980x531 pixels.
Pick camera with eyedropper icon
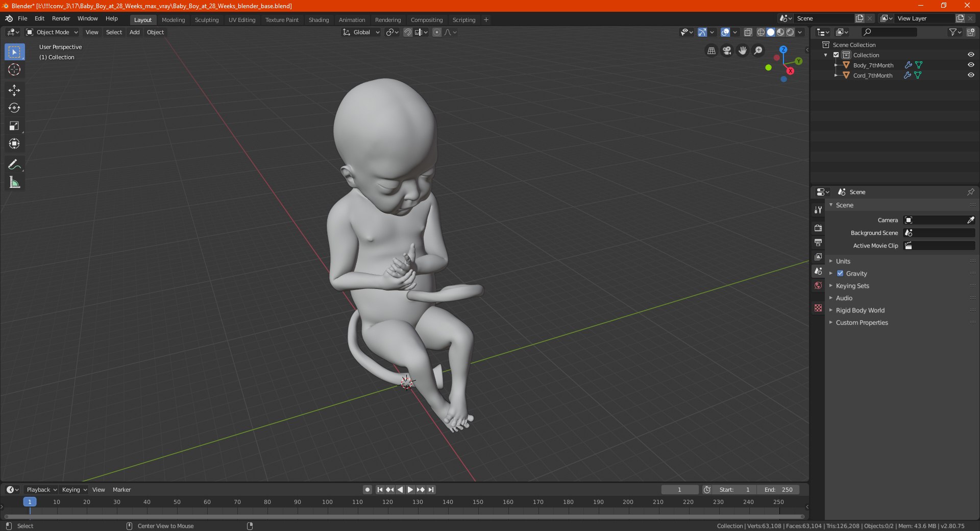click(970, 220)
